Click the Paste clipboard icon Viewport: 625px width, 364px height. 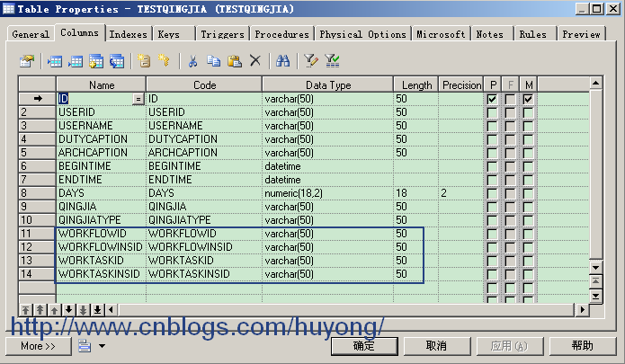pyautogui.click(x=235, y=61)
